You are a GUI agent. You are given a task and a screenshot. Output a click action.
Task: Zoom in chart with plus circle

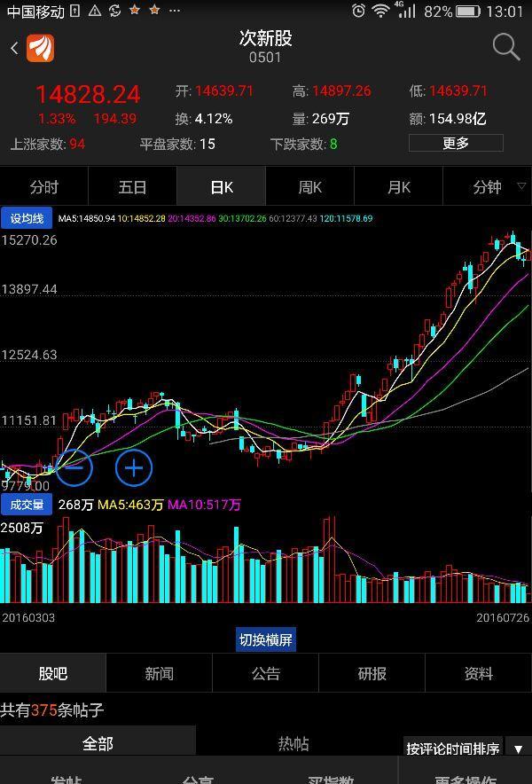(x=134, y=467)
